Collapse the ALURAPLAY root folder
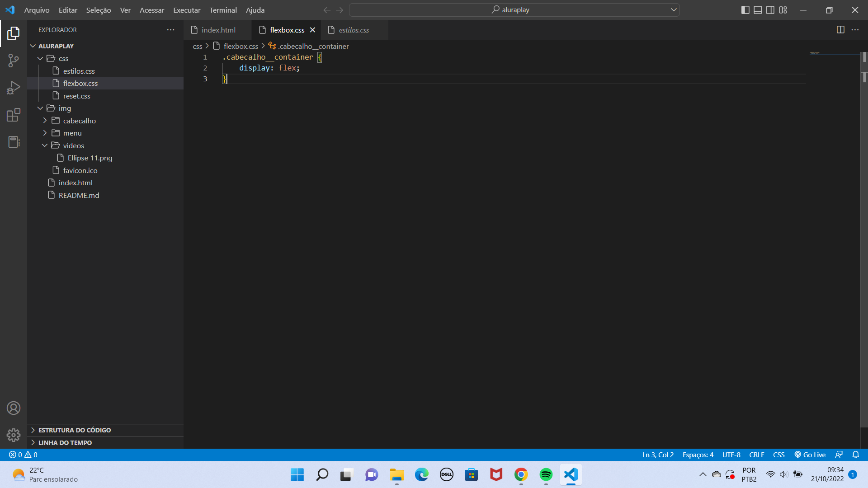The width and height of the screenshot is (868, 488). point(105,46)
